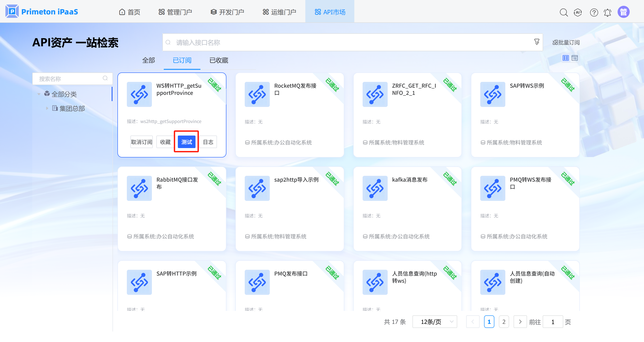
Task: Click the 测试 button
Action: click(187, 142)
